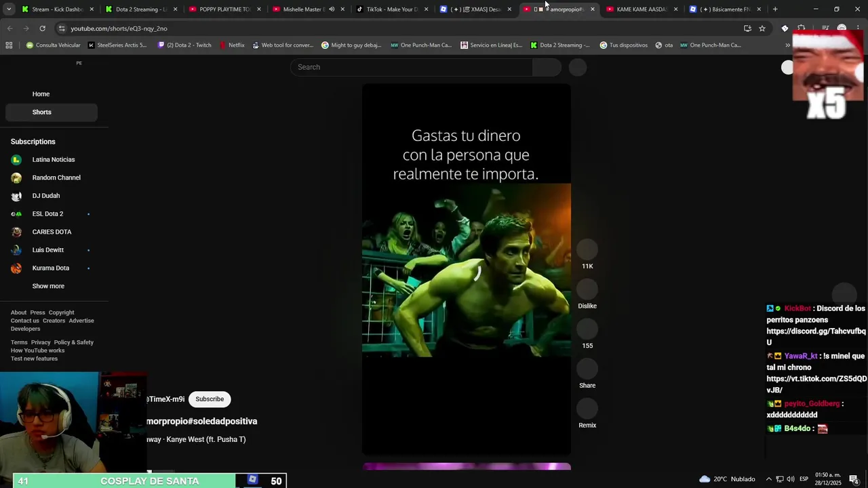Open the Remix option for the short
The width and height of the screenshot is (868, 488).
pyautogui.click(x=587, y=409)
